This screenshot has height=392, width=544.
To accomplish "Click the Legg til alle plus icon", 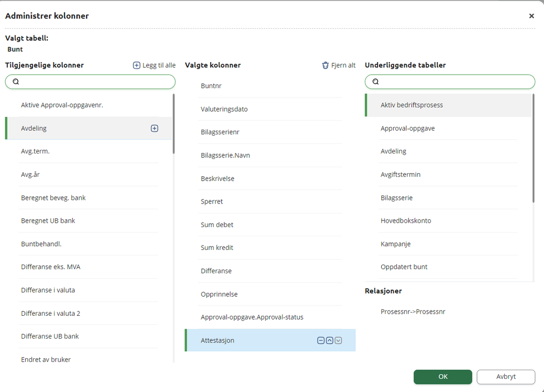I will click(x=137, y=65).
